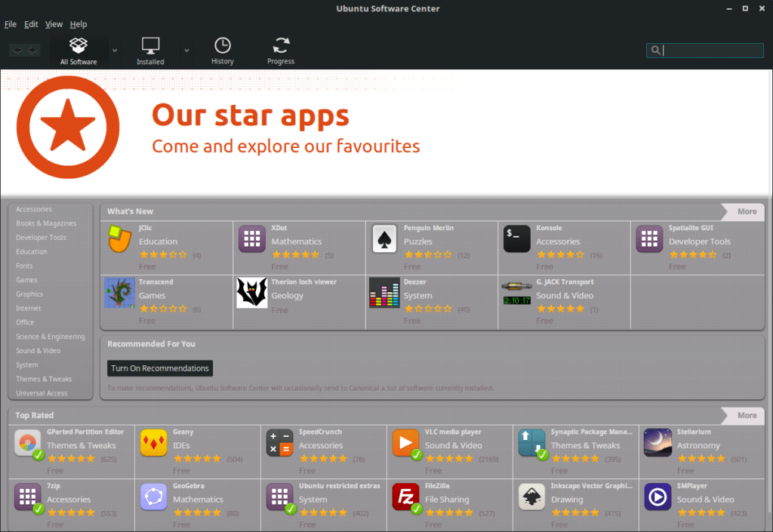Click the Spatialite GUI icon
The width and height of the screenshot is (773, 532).
click(x=649, y=238)
